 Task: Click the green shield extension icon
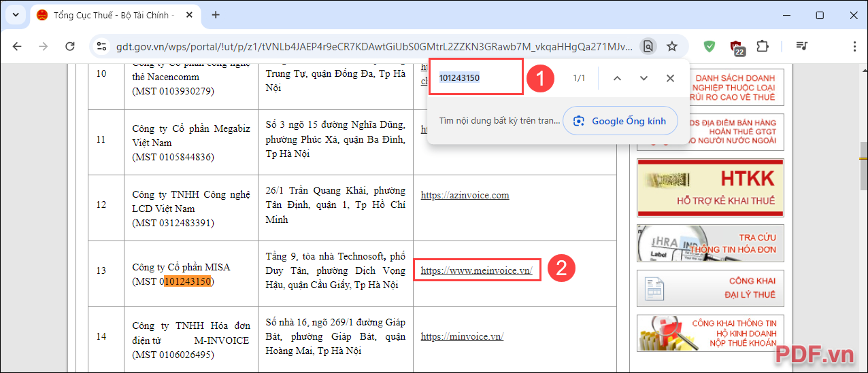pyautogui.click(x=710, y=46)
